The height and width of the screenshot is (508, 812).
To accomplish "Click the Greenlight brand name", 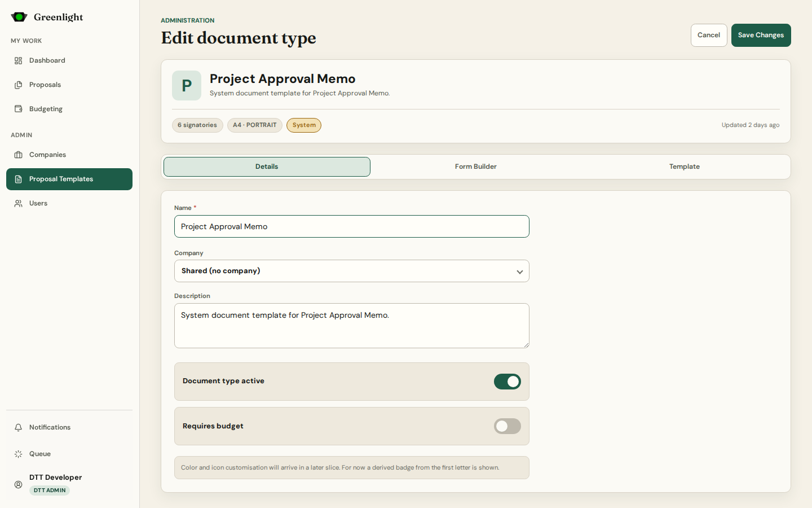I will [59, 17].
